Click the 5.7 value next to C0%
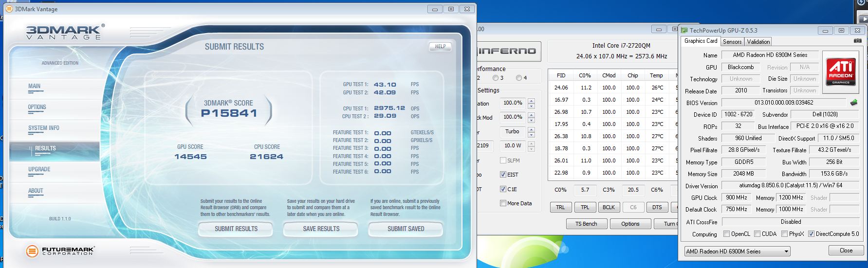 [585, 190]
